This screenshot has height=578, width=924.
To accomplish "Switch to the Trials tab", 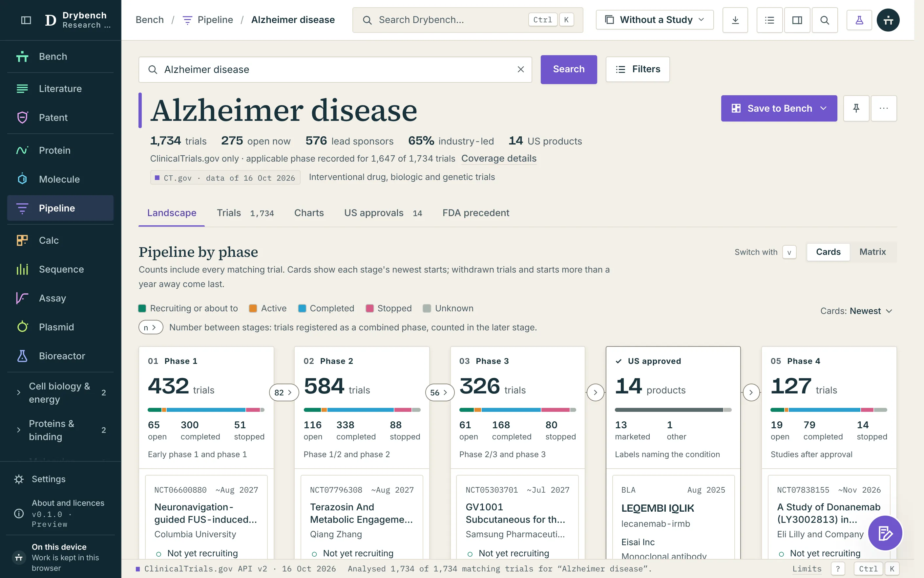I will 245,213.
